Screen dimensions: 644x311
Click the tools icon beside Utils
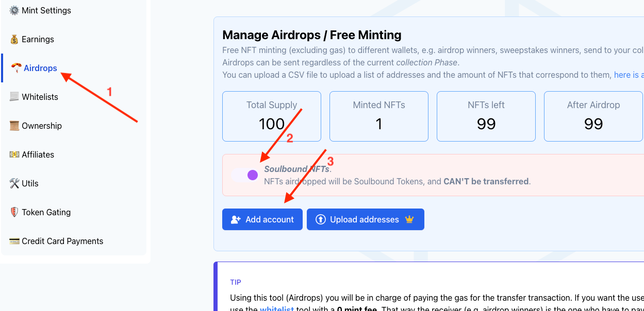pos(14,183)
